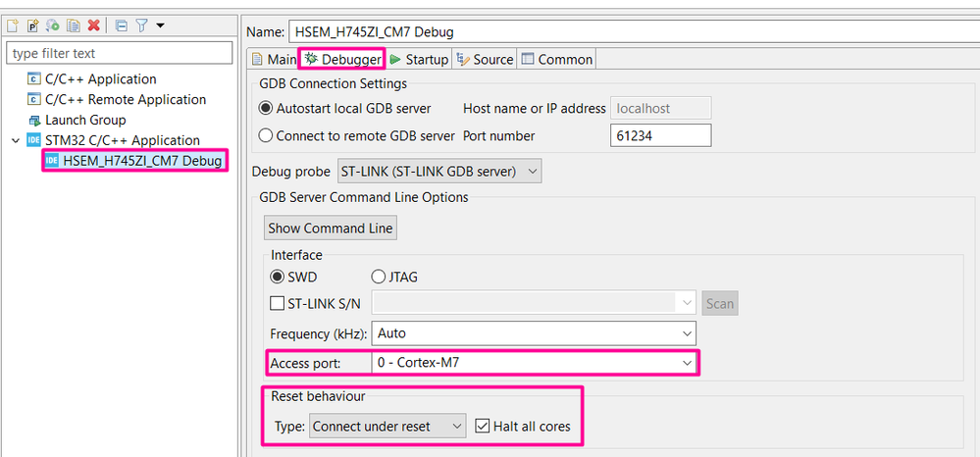Click the New prototype configuration icon
980x457 pixels.
[32, 25]
